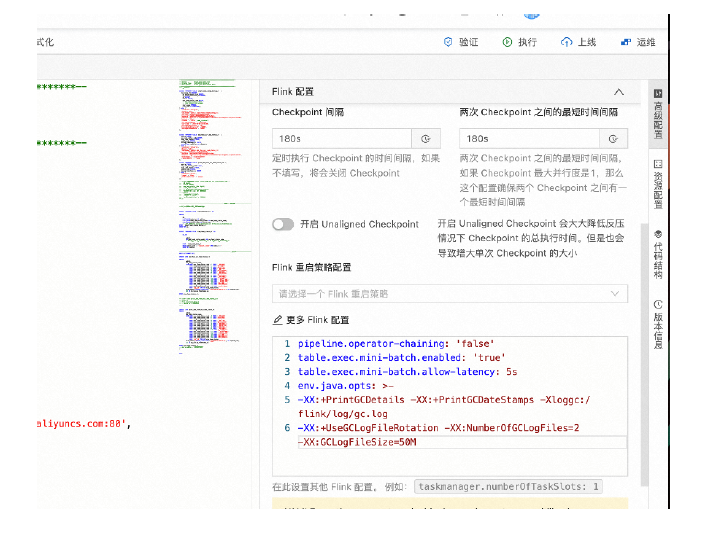The height and width of the screenshot is (548, 703).
Task: Open time picker for minimum Checkpoint interval
Action: 613,139
